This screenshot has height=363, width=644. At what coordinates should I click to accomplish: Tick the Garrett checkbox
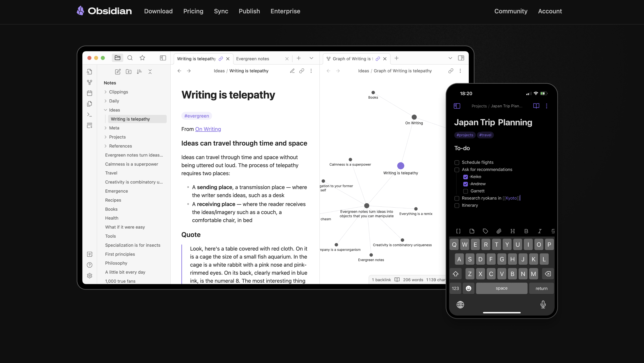click(465, 191)
